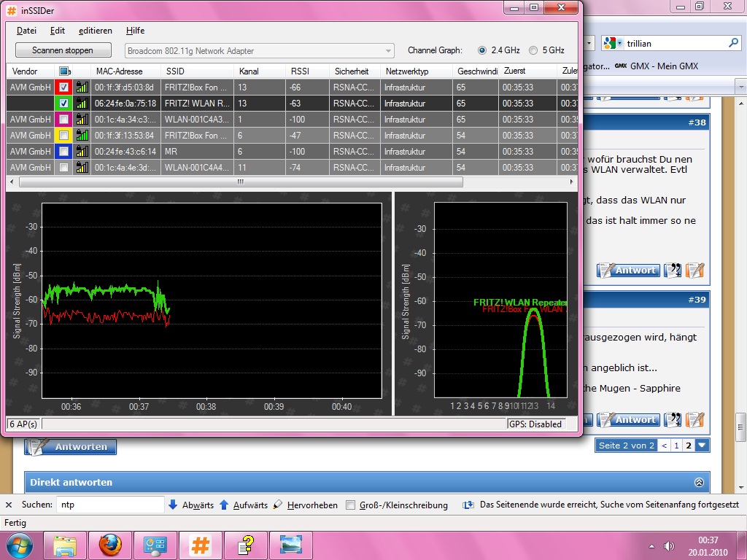Click the table's scroll left arrow
The width and height of the screenshot is (747, 560).
click(12, 182)
